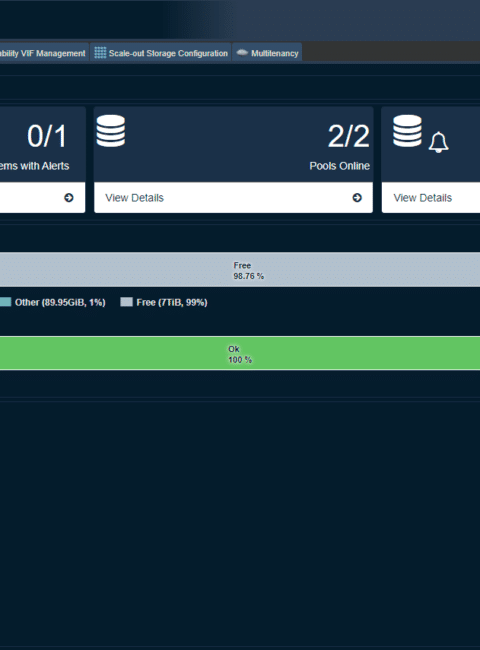Click the 2/2 Pools Online count
The height and width of the screenshot is (650, 480).
(348, 136)
